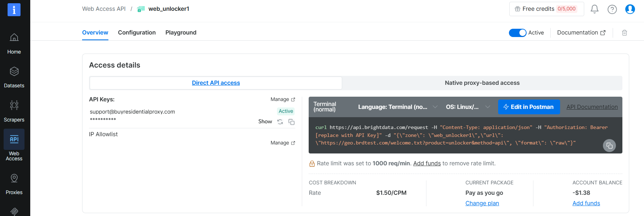The image size is (644, 216).
Task: Expand the Language: Terminal dropdown
Action: tap(398, 107)
